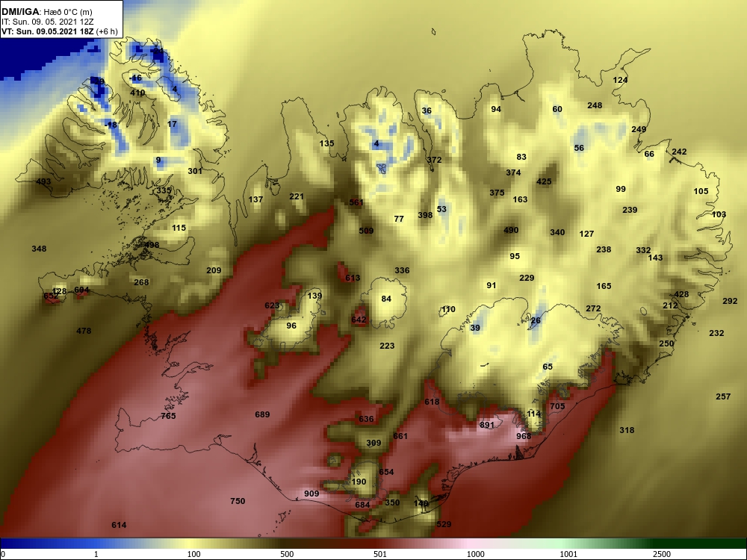Click the map value 309
The width and height of the screenshot is (747, 560).
[x=374, y=443]
